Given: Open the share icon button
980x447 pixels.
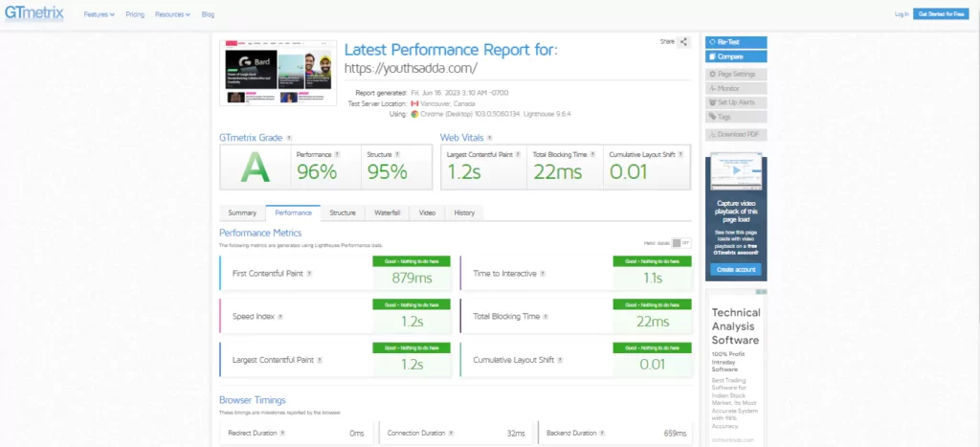Looking at the screenshot, I should (683, 42).
